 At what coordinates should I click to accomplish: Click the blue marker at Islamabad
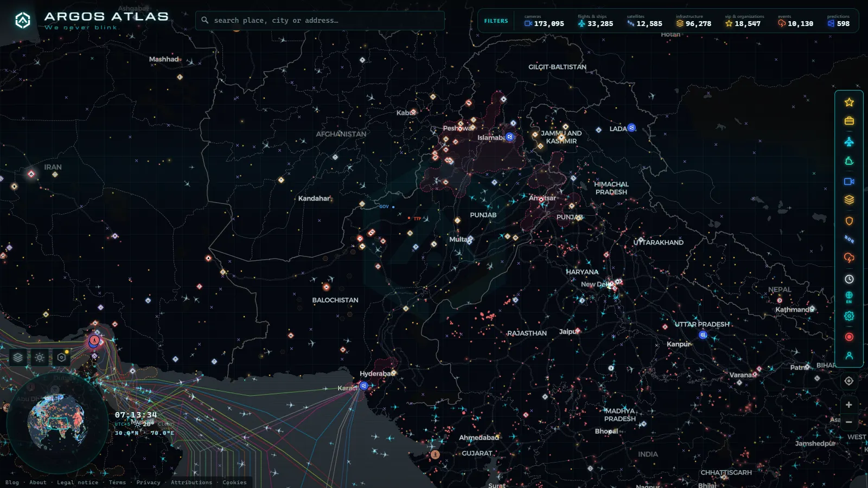[509, 137]
